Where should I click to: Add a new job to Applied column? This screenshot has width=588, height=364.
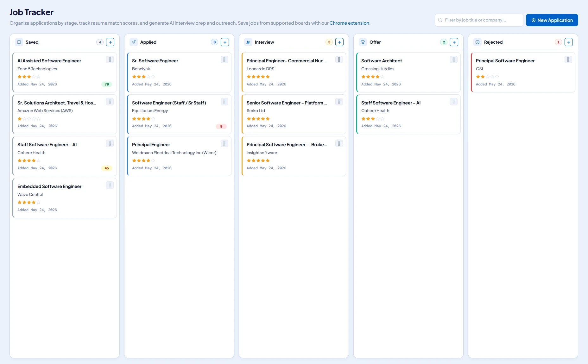click(225, 42)
